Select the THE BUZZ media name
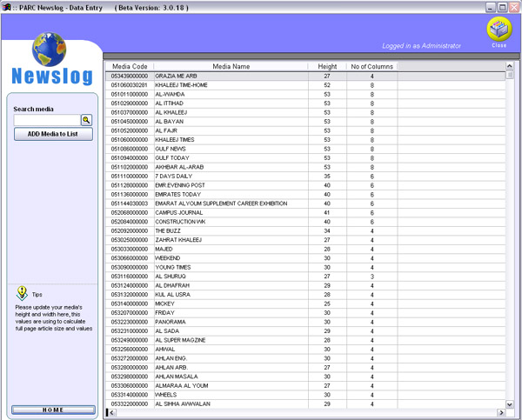Viewport: 522px width, 420px height. tap(168, 231)
